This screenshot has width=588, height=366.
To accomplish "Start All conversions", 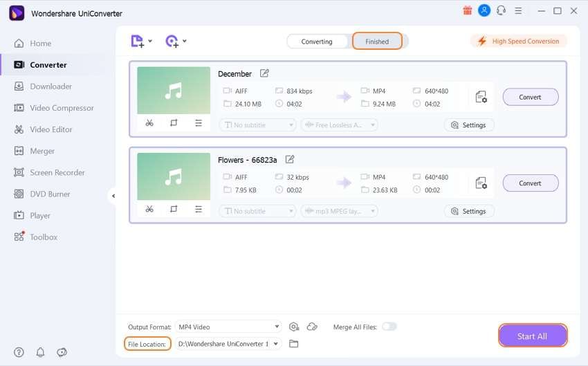I will [533, 336].
